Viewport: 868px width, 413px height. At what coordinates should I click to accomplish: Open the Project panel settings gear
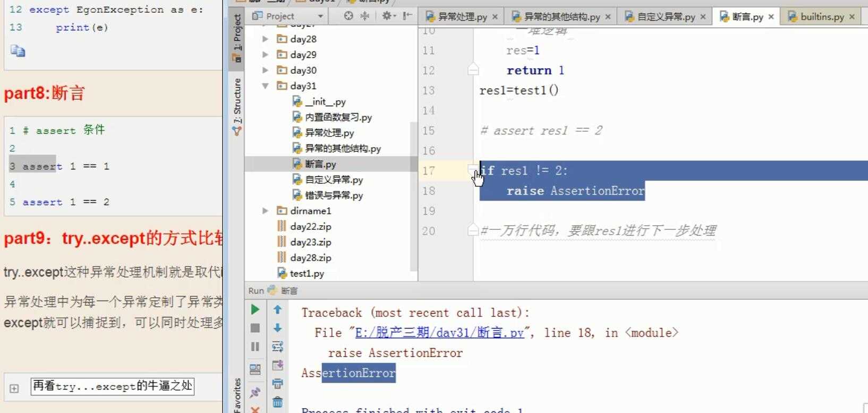(x=388, y=16)
